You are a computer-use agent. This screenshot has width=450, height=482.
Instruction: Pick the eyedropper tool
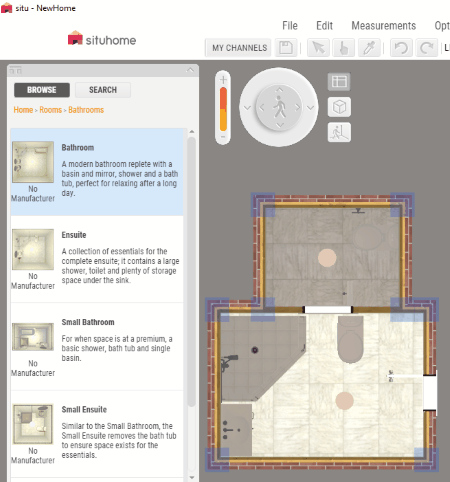point(369,48)
